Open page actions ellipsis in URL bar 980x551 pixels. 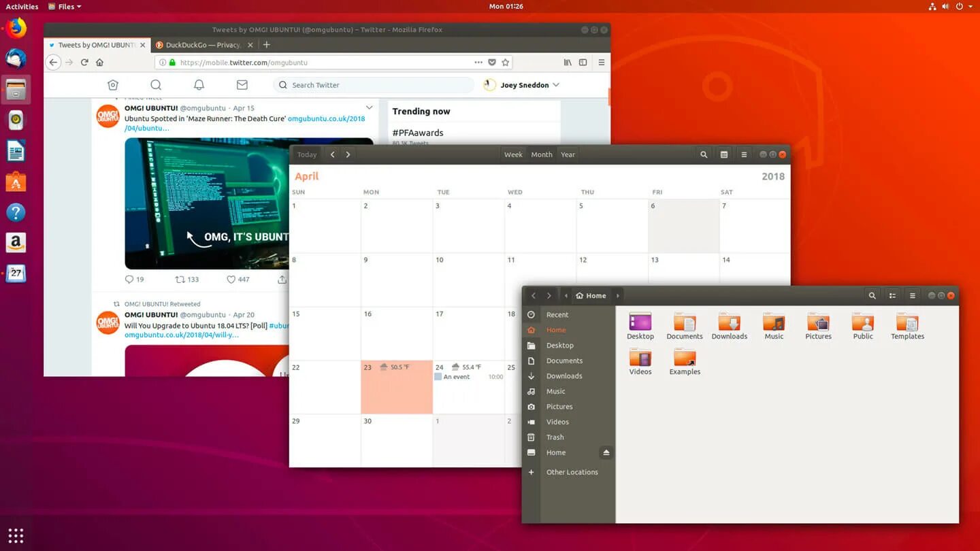click(x=478, y=62)
